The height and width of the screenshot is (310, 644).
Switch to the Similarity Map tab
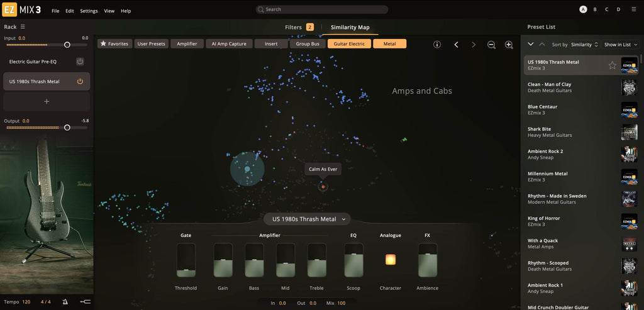(350, 27)
